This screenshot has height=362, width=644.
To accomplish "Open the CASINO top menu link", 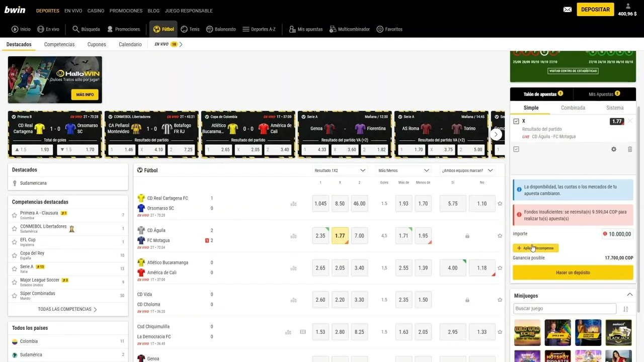I will pyautogui.click(x=96, y=11).
